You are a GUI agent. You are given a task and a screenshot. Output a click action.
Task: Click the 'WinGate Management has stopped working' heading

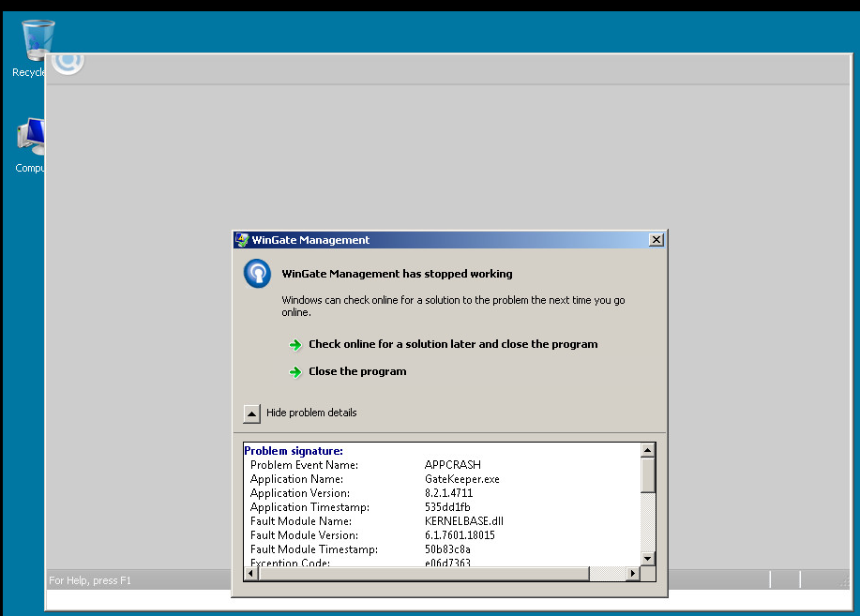click(397, 274)
